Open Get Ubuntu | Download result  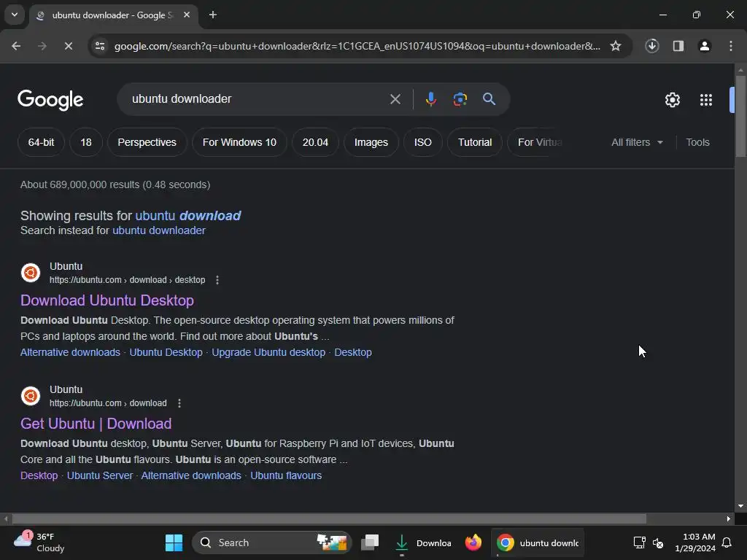[96, 424]
